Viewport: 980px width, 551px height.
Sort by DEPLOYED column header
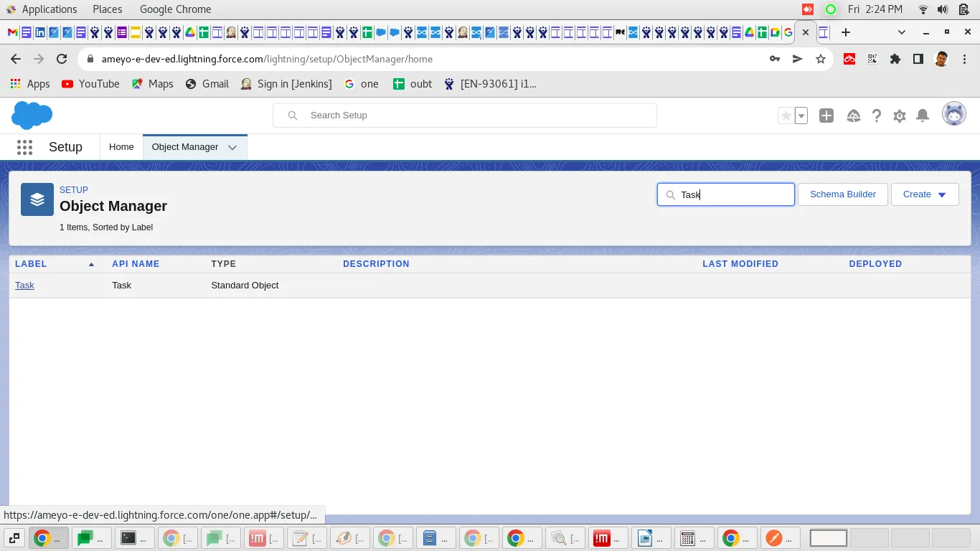point(875,264)
